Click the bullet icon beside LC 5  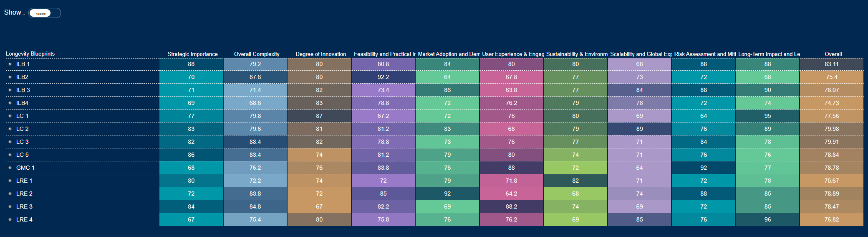10,155
